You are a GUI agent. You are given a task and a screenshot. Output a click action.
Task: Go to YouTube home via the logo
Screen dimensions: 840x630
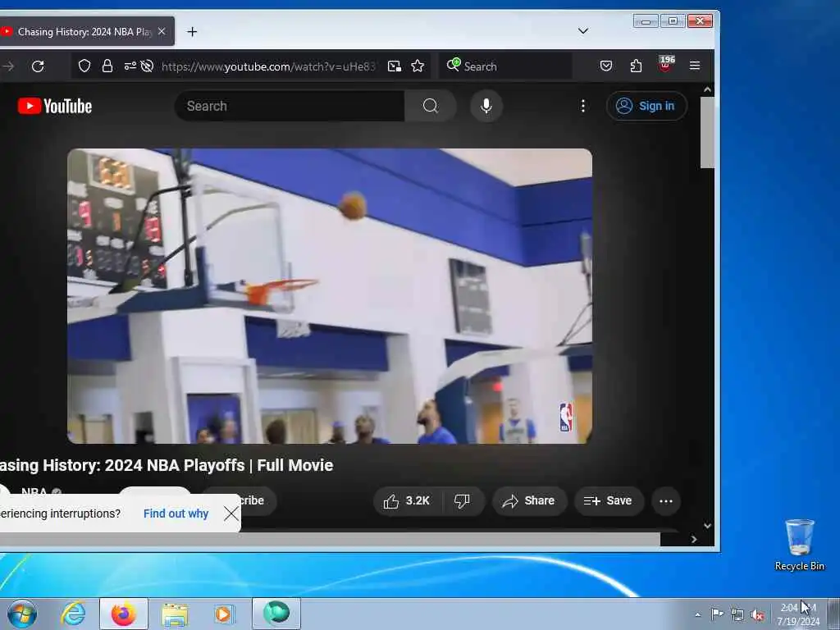pos(55,106)
